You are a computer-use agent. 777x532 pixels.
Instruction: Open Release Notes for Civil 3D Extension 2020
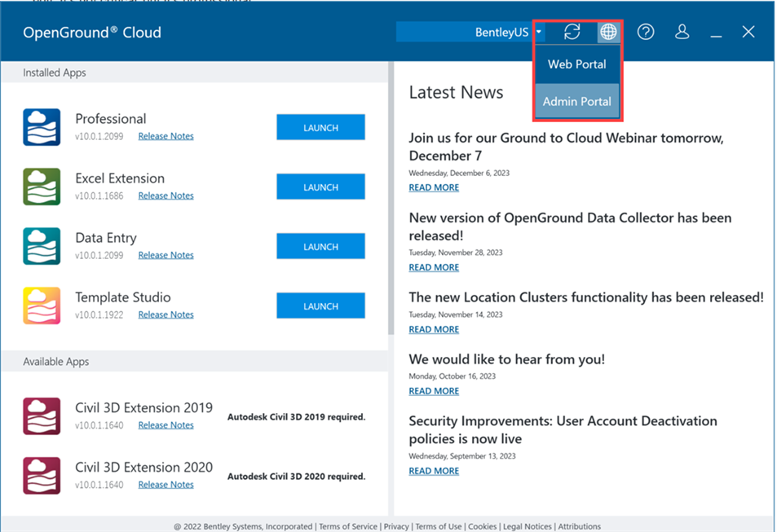click(x=166, y=485)
